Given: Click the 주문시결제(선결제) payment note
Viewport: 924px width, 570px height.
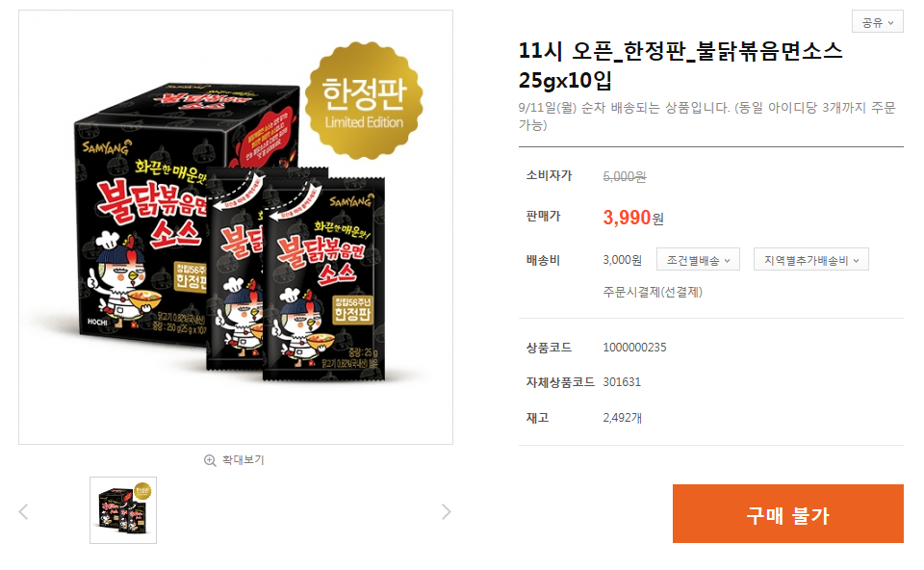Looking at the screenshot, I should click(653, 292).
